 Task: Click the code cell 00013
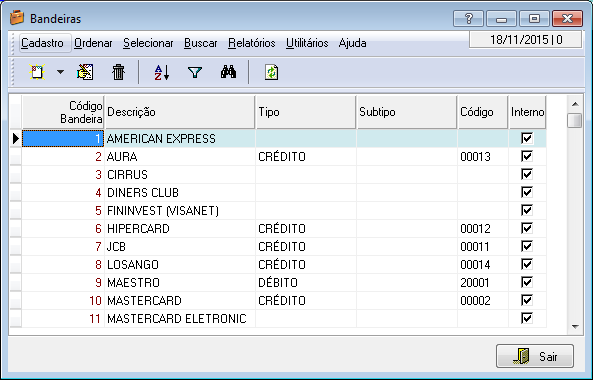click(x=483, y=157)
